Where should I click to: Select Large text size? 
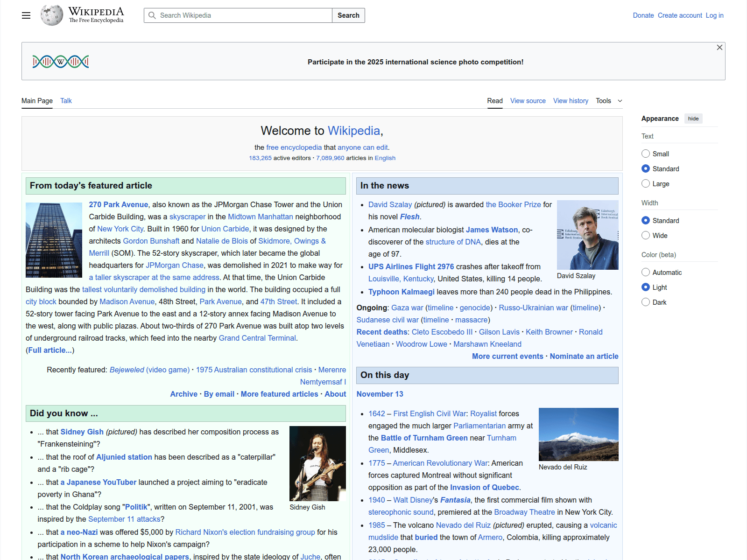click(x=646, y=183)
